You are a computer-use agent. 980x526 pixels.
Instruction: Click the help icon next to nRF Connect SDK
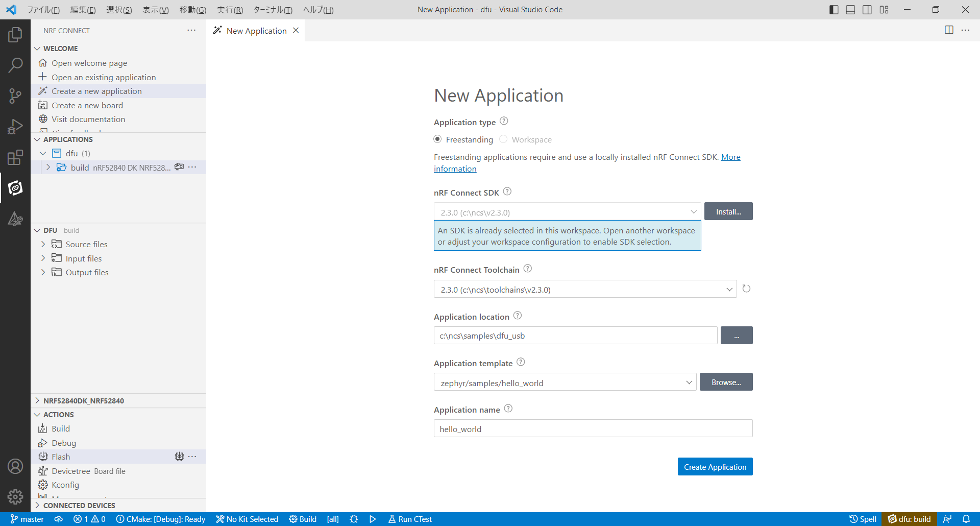[507, 192]
